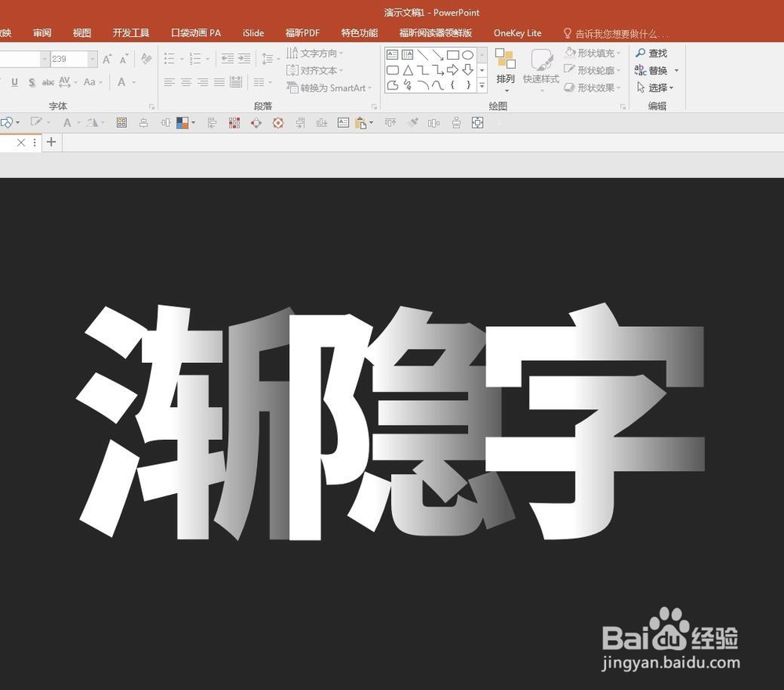Click the Tell Me search box
The height and width of the screenshot is (690, 784).
click(616, 34)
